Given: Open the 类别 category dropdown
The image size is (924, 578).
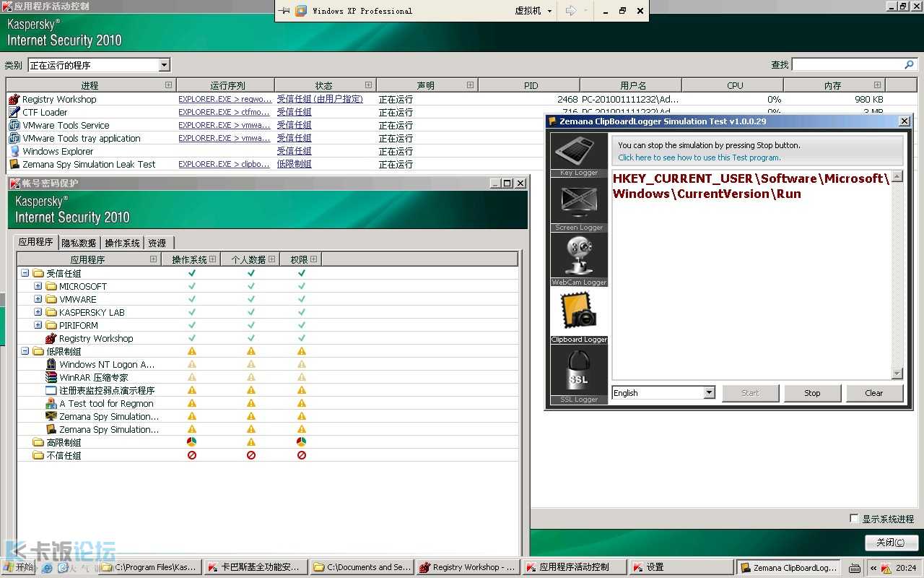Looking at the screenshot, I should click(x=164, y=65).
